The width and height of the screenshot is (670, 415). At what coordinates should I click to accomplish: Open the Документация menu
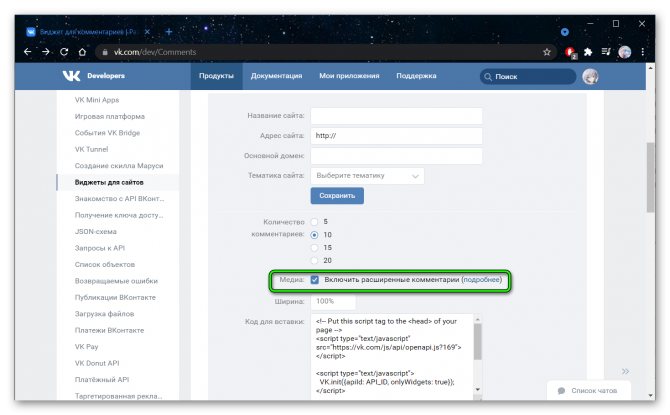(276, 76)
